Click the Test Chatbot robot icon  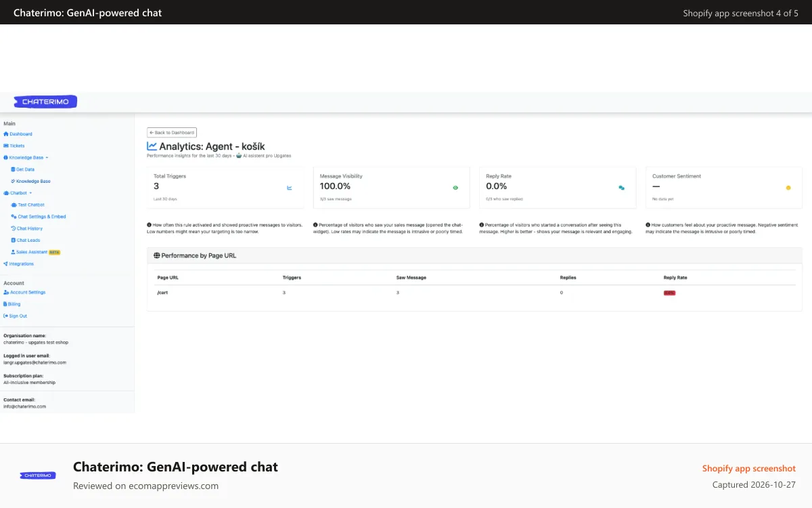tap(14, 205)
